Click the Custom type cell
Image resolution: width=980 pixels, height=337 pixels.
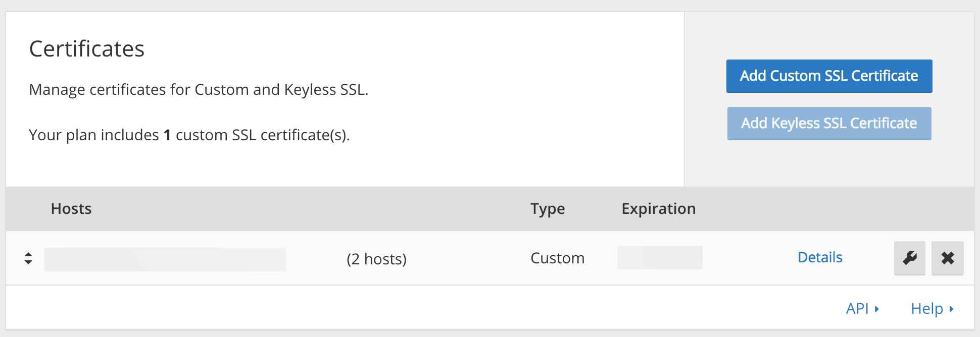click(x=557, y=258)
